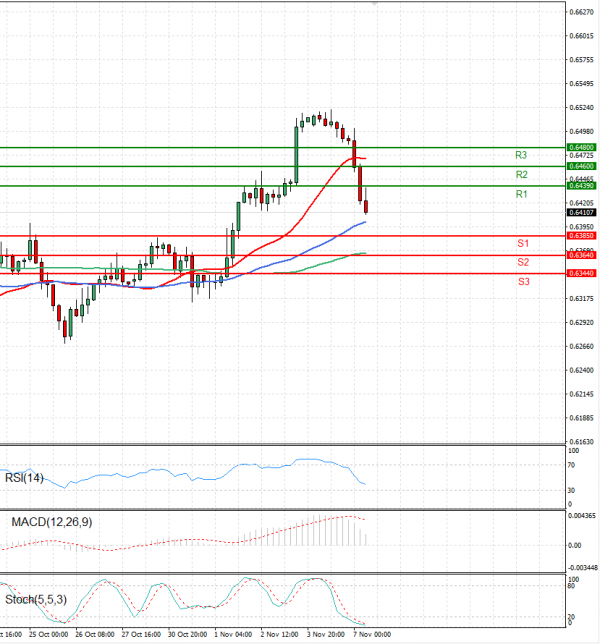The width and height of the screenshot is (600, 644).
Task: Click the S2 support label
Action: pos(523,262)
